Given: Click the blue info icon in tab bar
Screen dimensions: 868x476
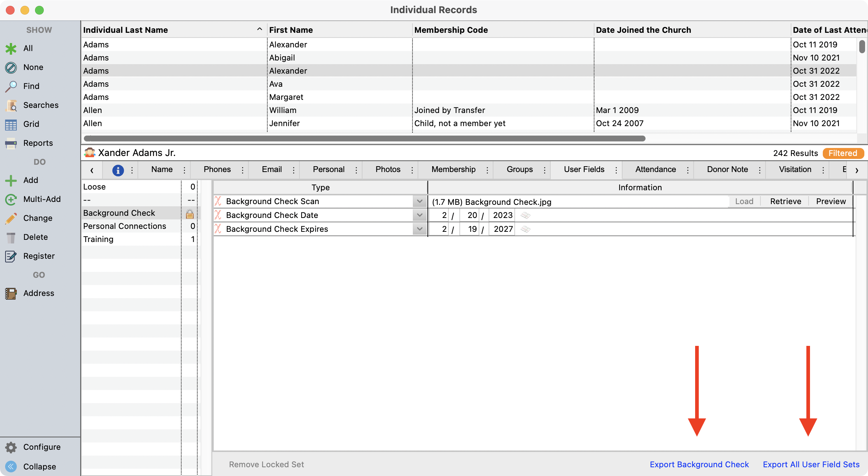Looking at the screenshot, I should 118,170.
